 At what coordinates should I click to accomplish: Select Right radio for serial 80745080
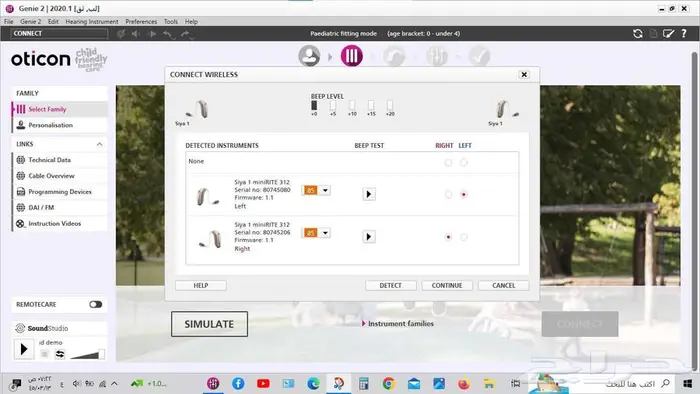tap(448, 195)
